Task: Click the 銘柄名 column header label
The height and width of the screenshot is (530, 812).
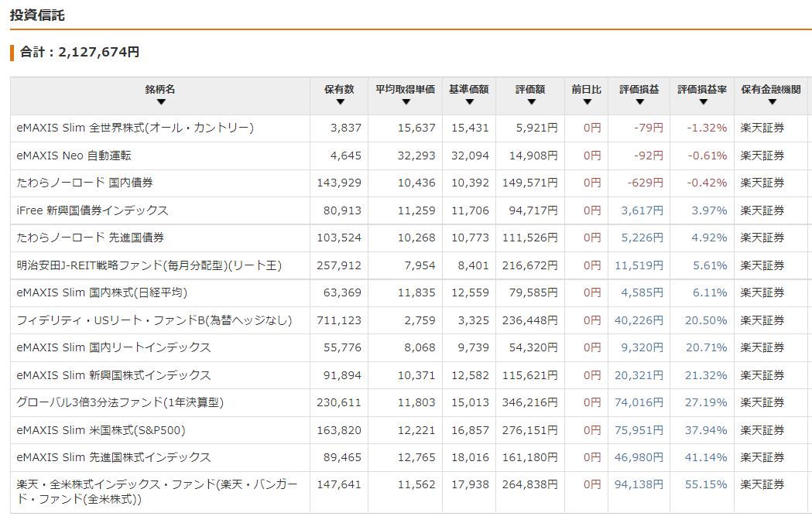Action: pyautogui.click(x=160, y=90)
